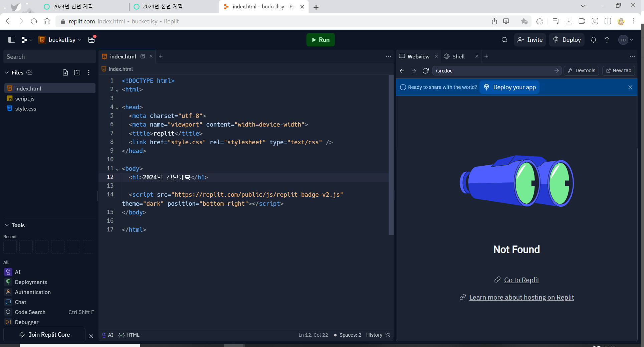
Task: Go back in the Webview
Action: (x=402, y=71)
